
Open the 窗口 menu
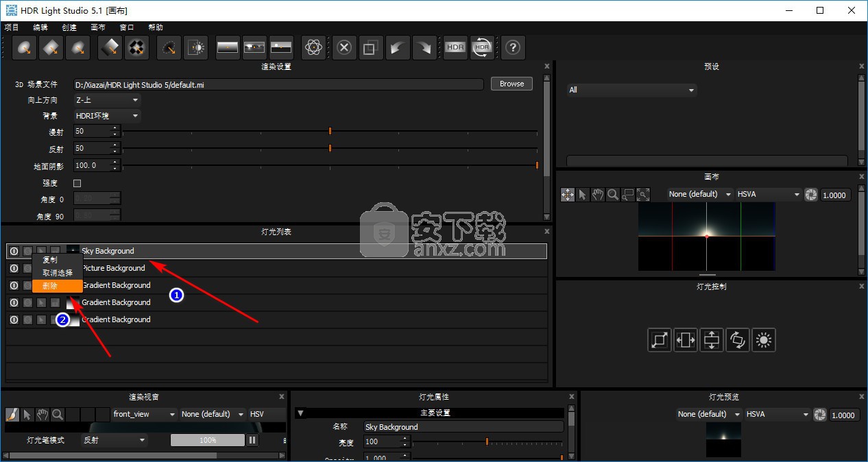(x=127, y=27)
